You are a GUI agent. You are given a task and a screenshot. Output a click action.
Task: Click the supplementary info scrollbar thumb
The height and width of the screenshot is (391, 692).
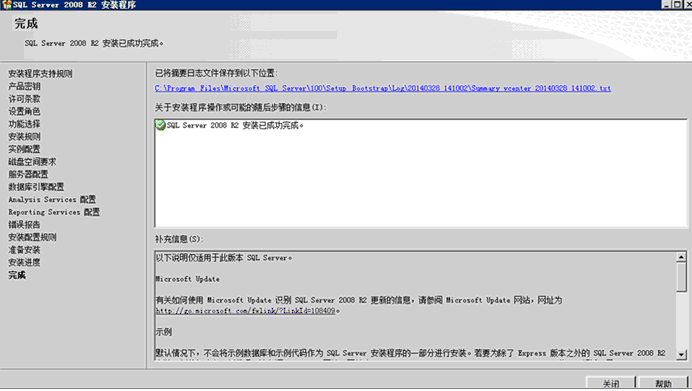click(x=681, y=277)
